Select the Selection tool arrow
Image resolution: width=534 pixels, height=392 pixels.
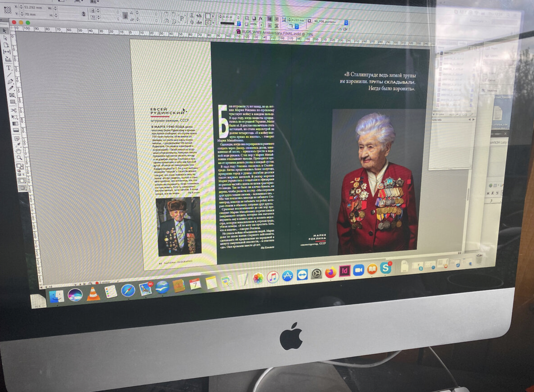click(x=5, y=31)
